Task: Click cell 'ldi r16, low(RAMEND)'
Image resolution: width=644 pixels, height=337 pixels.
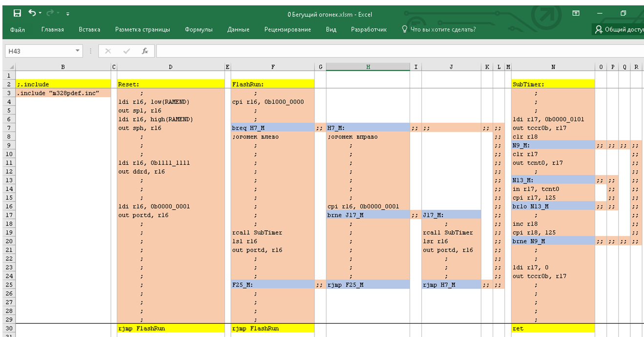Action: click(170, 102)
